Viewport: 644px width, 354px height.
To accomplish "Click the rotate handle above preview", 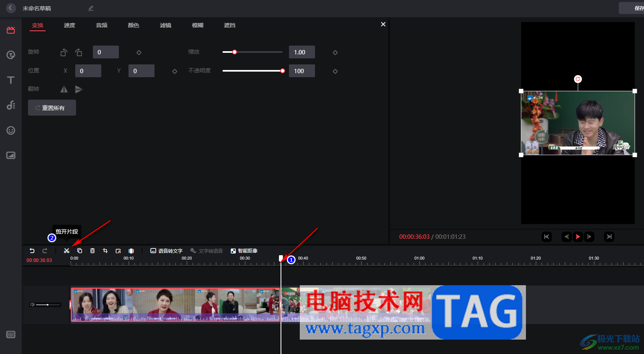I will coord(578,79).
